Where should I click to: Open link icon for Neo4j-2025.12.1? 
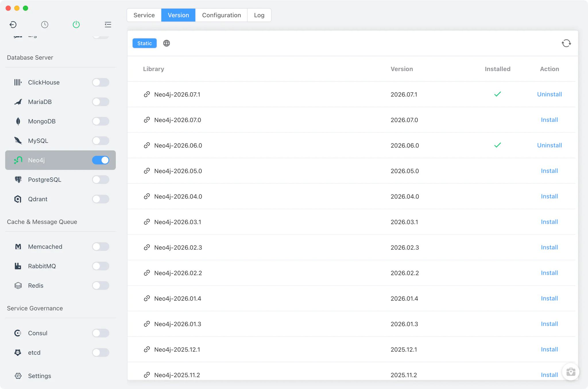[x=147, y=349]
